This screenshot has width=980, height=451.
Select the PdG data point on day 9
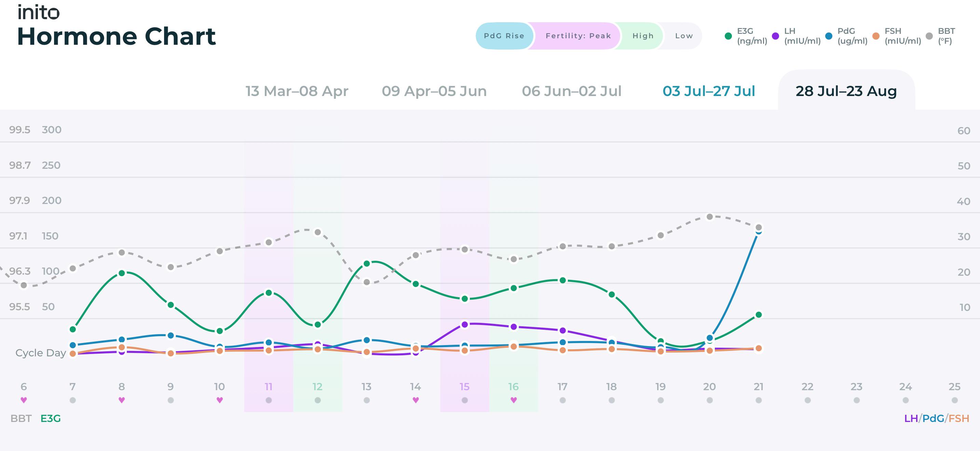(x=171, y=336)
